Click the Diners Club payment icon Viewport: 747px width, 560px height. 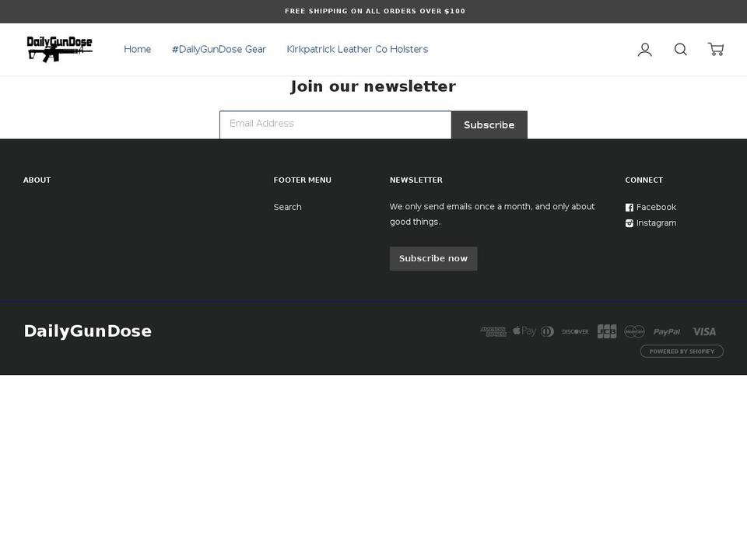tap(547, 331)
